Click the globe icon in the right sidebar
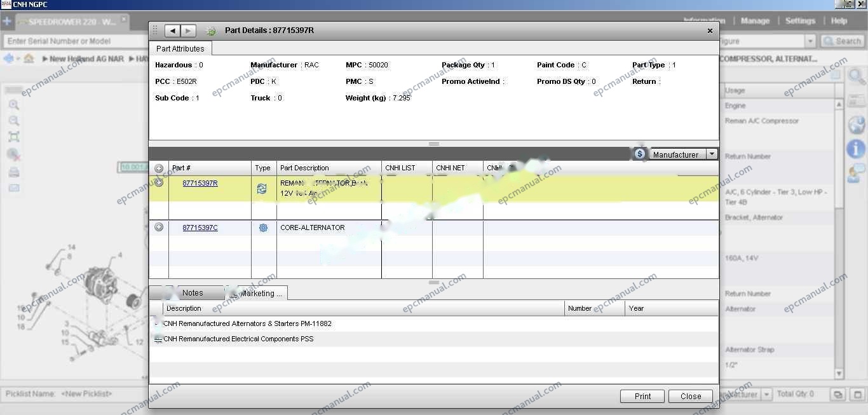The height and width of the screenshot is (415, 868). (856, 125)
